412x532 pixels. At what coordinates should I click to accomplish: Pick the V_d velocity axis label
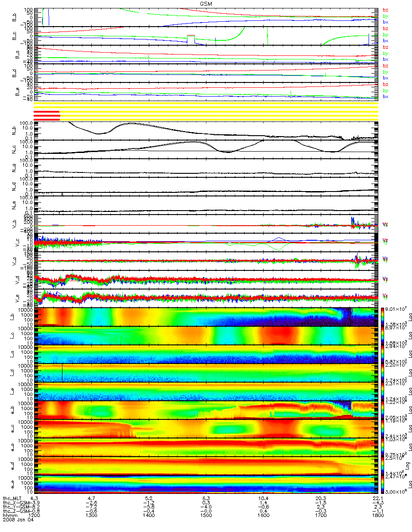point(17,281)
